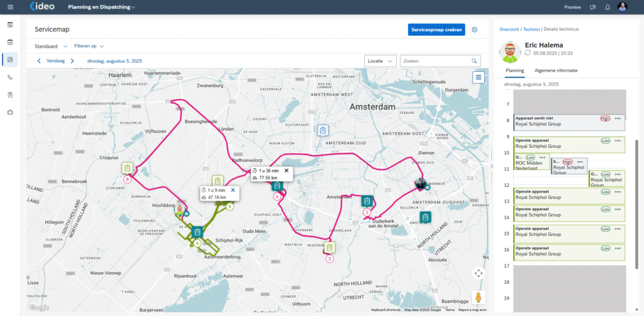Viewport: 644px width, 316px height.
Task: Open Eric Halema's profile picture
Action: click(x=510, y=52)
